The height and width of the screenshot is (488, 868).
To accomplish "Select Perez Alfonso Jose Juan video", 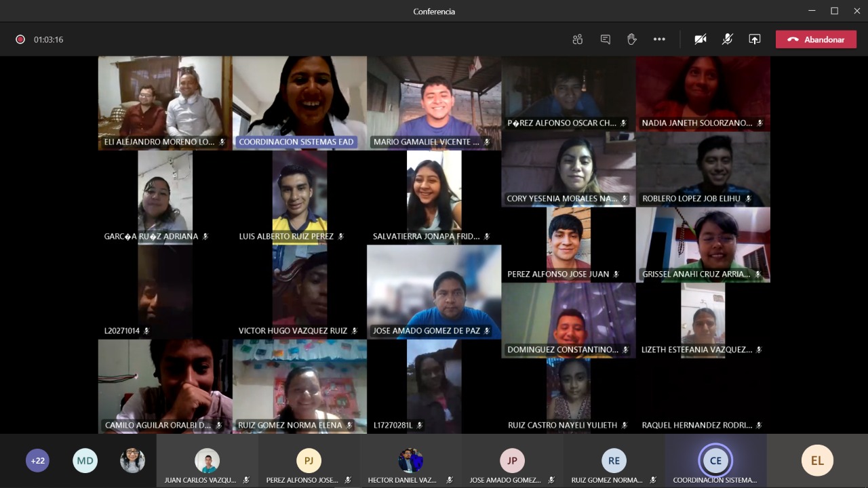I will coord(568,245).
